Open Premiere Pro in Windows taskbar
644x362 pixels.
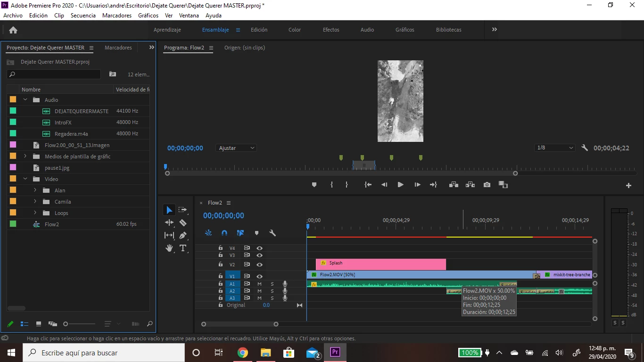(335, 353)
